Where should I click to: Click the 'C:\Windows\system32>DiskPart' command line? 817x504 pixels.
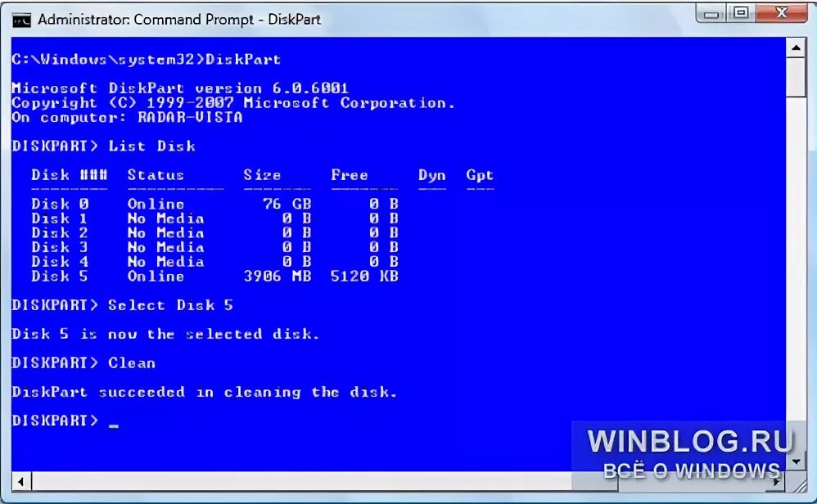(147, 60)
